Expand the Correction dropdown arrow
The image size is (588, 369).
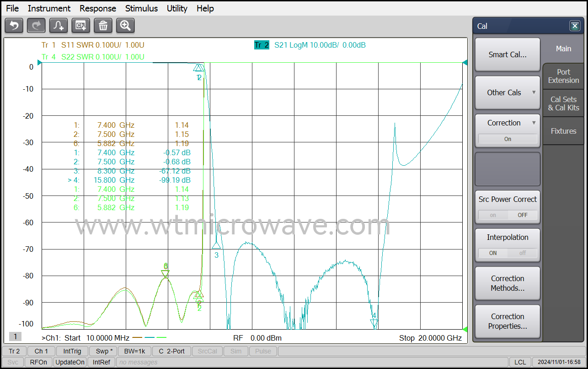tap(534, 123)
